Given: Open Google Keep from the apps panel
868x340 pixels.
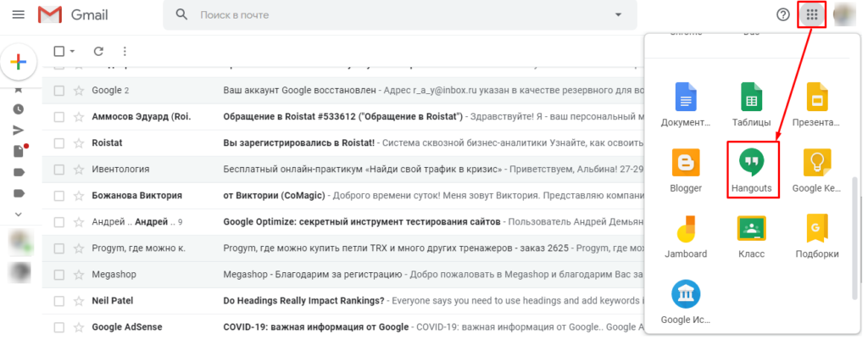Looking at the screenshot, I should [x=817, y=169].
